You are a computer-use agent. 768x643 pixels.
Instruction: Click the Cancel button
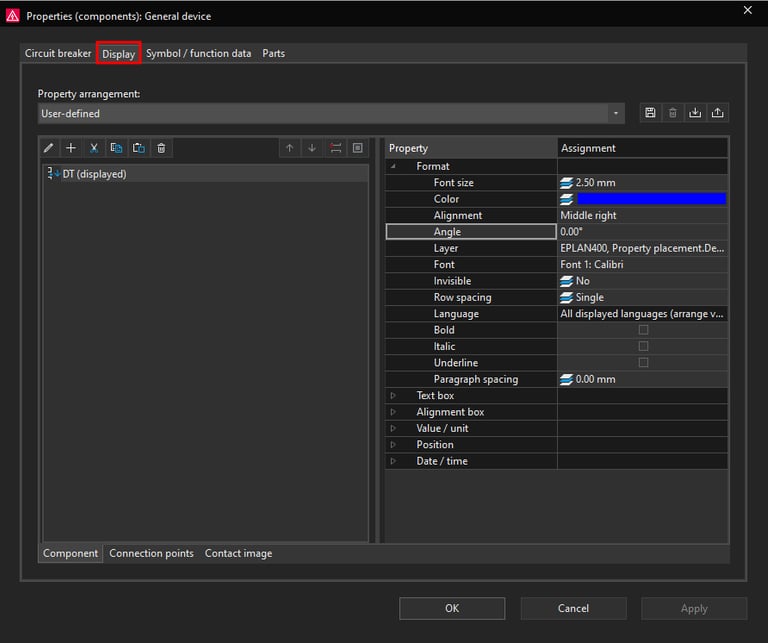click(x=573, y=608)
